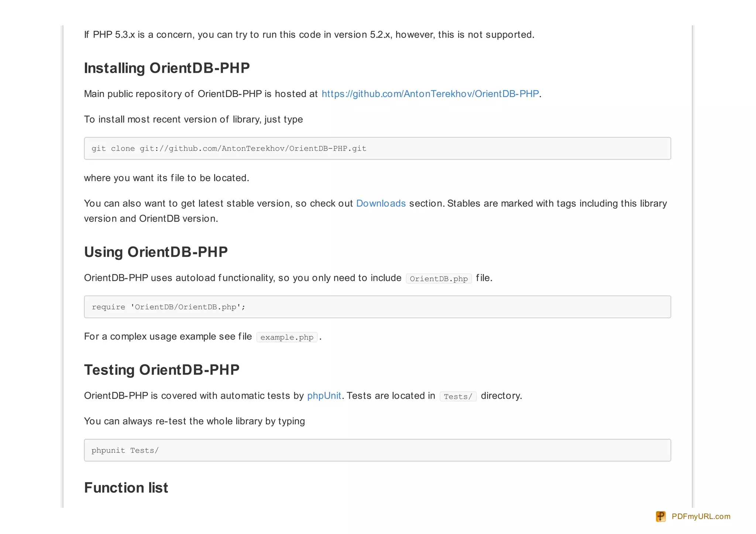This screenshot has height=534, width=756.
Task: Click the Function list heading
Action: pyautogui.click(x=126, y=488)
